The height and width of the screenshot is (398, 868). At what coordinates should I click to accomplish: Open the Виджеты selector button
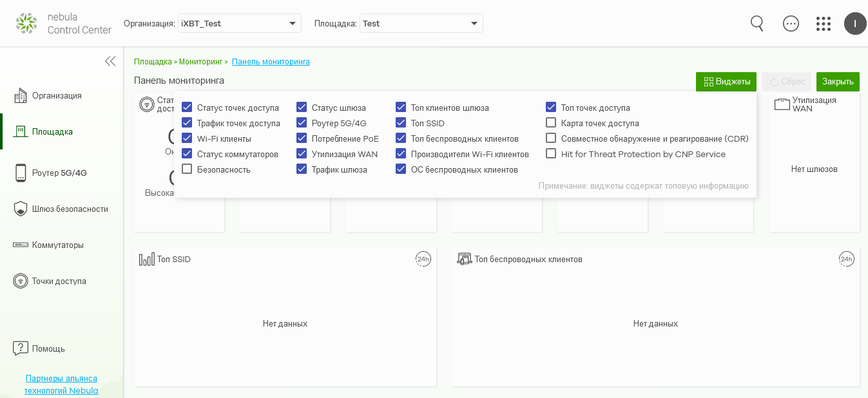click(x=726, y=82)
